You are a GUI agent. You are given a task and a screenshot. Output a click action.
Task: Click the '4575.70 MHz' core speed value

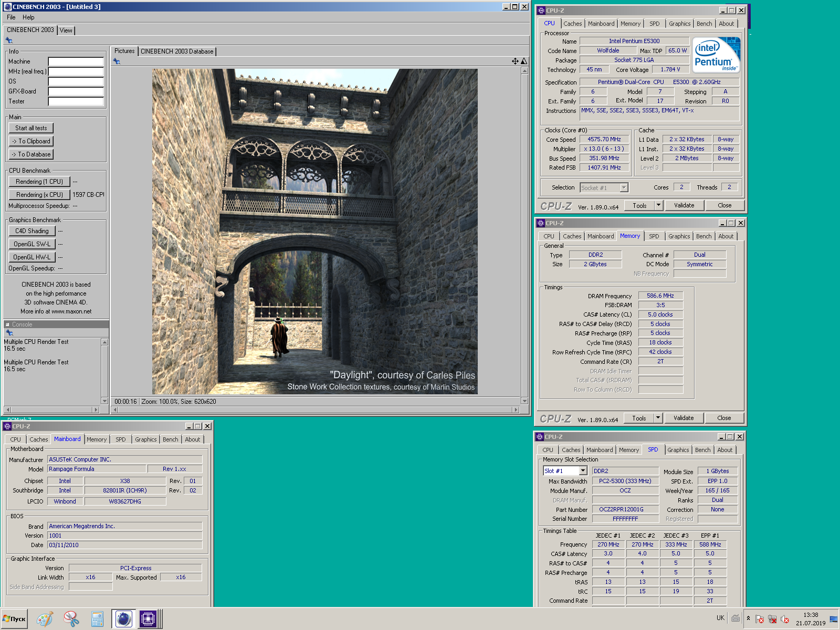coord(604,139)
